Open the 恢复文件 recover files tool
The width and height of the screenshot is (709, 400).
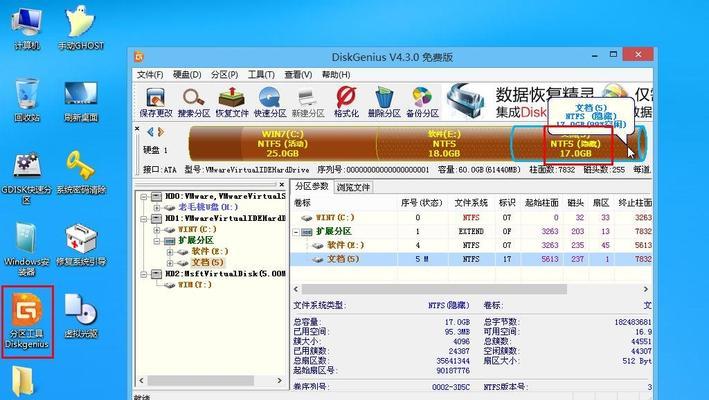(x=232, y=102)
